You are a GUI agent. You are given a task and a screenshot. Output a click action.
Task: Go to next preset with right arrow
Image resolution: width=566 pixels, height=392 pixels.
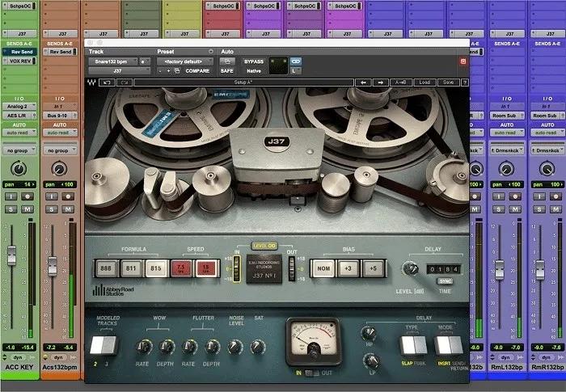point(381,82)
